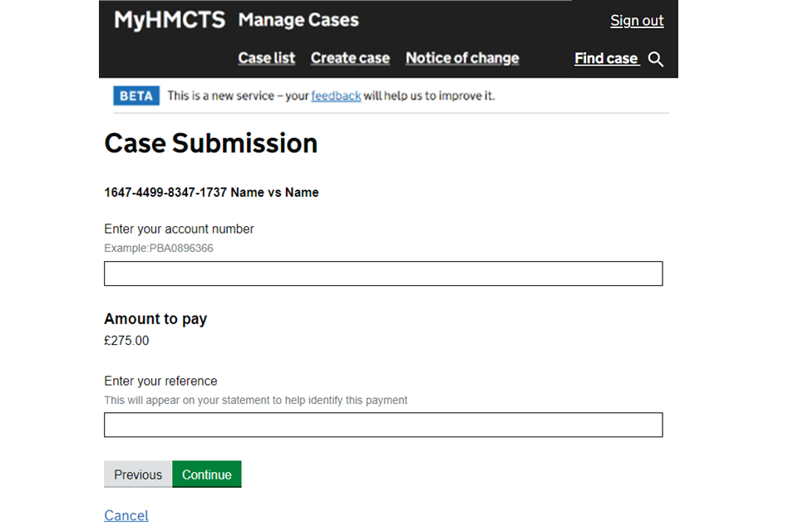The width and height of the screenshot is (798, 532).
Task: Open Notice of change menu item
Action: (x=462, y=58)
